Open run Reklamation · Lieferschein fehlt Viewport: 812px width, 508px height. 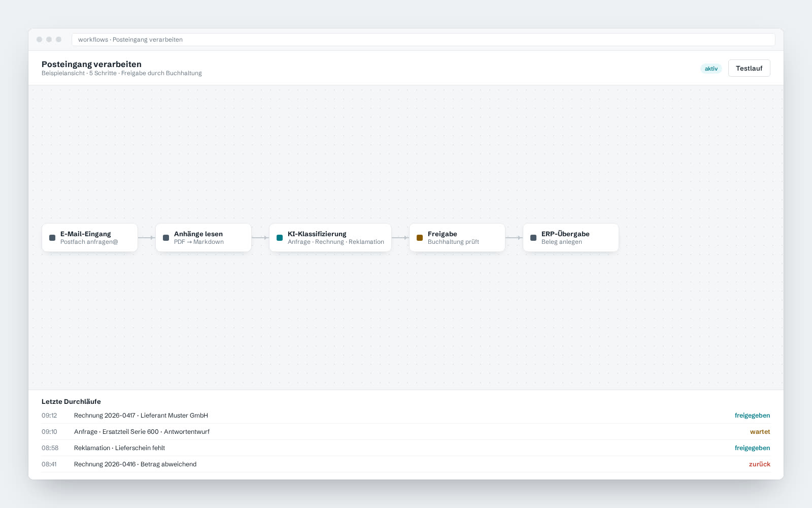(x=406, y=448)
